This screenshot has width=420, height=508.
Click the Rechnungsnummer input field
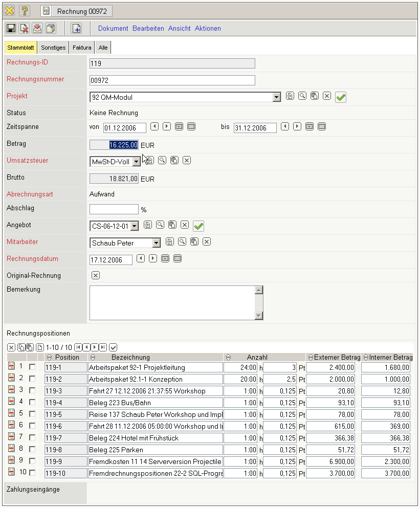point(172,80)
